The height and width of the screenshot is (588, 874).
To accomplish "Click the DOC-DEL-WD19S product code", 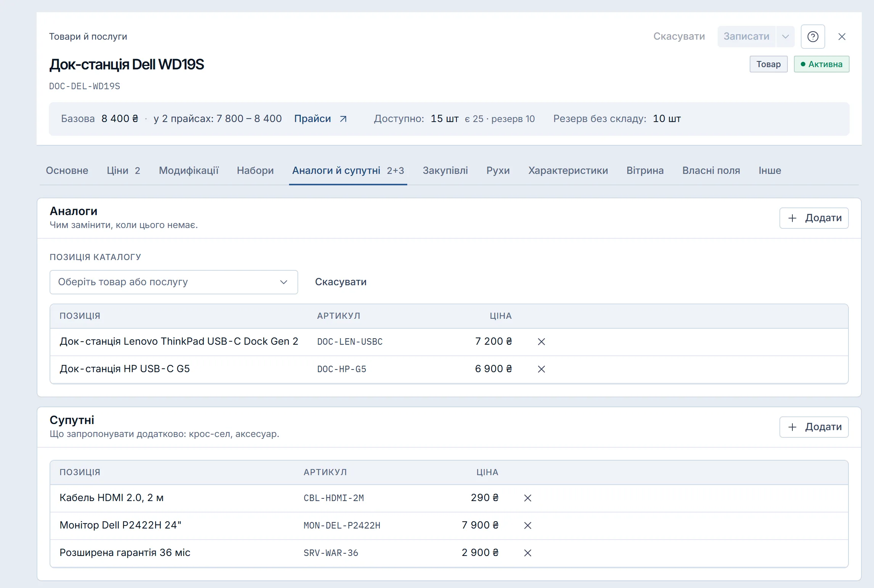I will pos(85,86).
